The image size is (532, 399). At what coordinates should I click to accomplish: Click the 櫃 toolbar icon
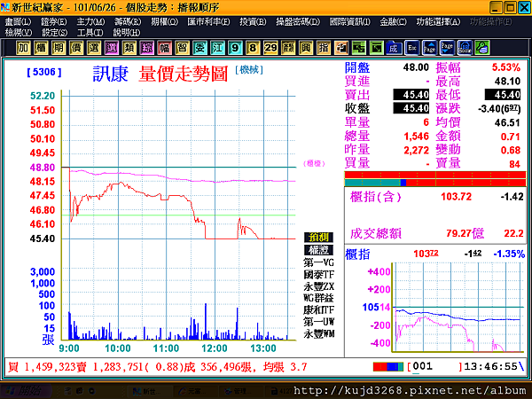click(x=41, y=48)
